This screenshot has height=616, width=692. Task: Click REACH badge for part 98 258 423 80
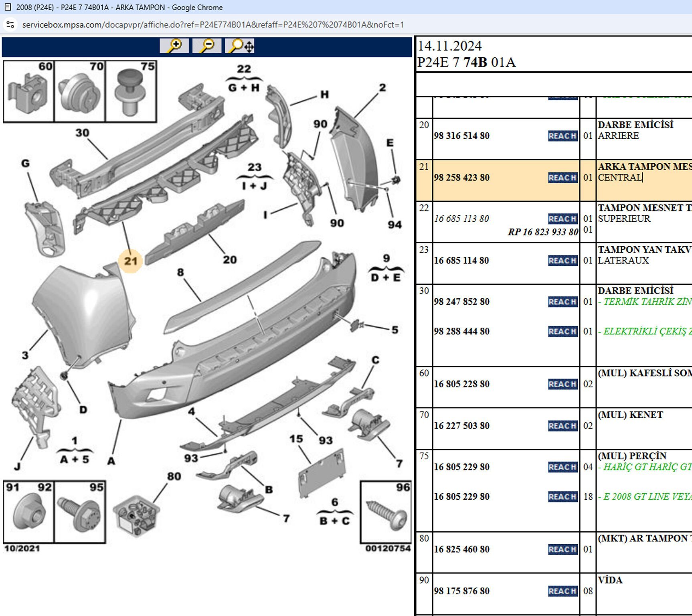562,178
